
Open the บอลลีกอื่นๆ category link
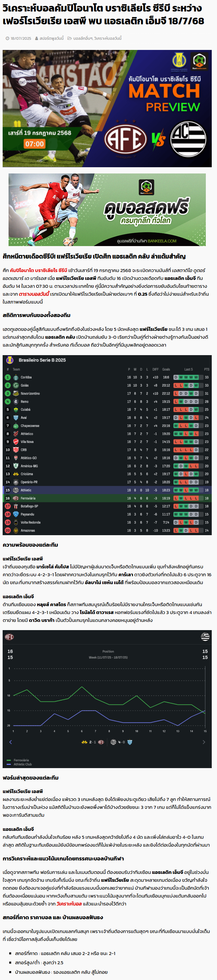83,38
